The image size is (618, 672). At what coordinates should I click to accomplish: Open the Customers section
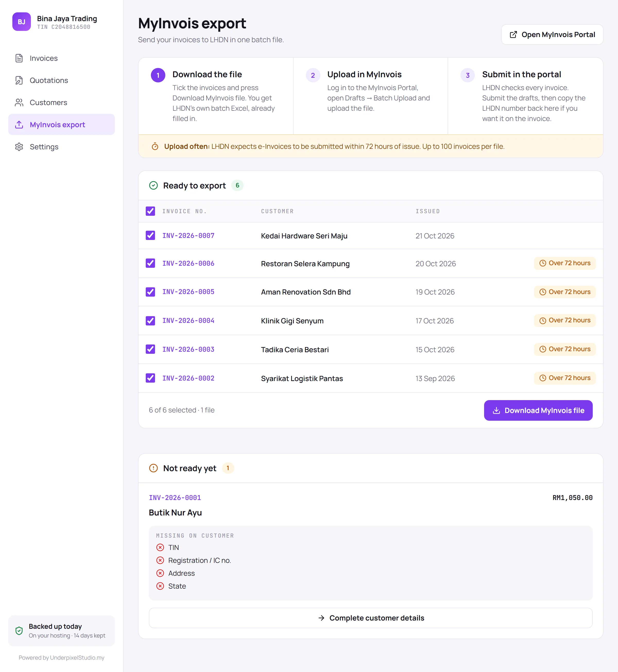pos(62,102)
